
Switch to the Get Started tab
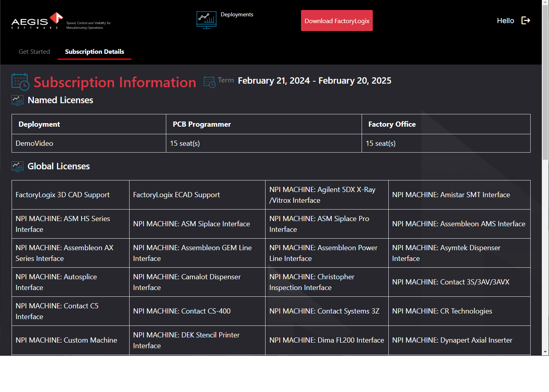tap(34, 51)
